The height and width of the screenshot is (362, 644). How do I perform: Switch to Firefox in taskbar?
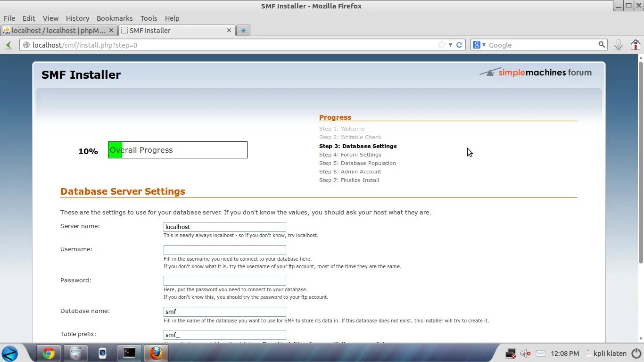156,353
